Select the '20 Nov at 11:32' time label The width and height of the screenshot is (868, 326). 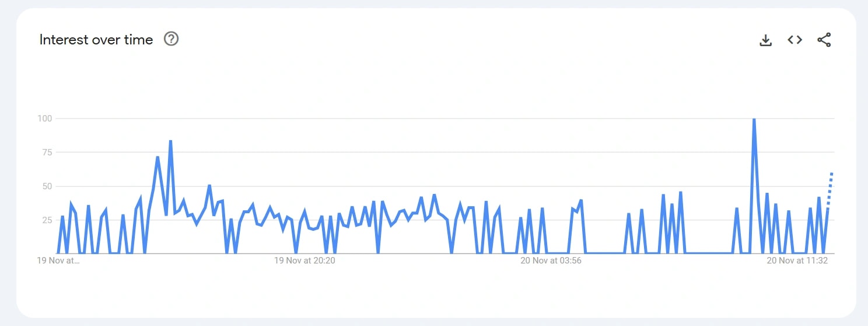797,261
